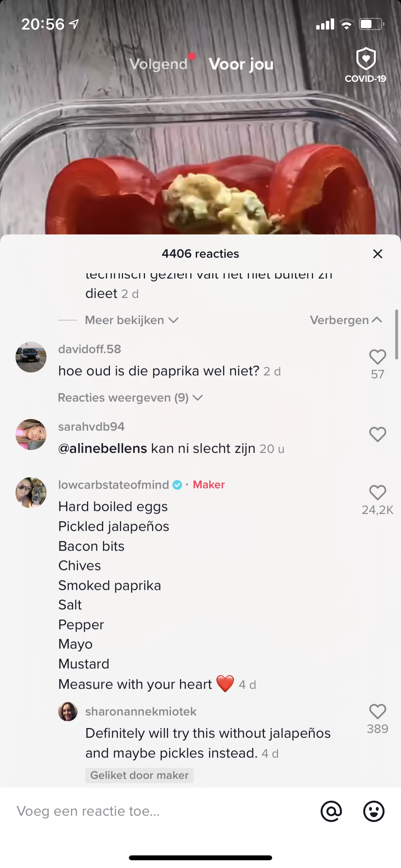Like sharonannekmiotek's reply
401x868 pixels.
377,712
